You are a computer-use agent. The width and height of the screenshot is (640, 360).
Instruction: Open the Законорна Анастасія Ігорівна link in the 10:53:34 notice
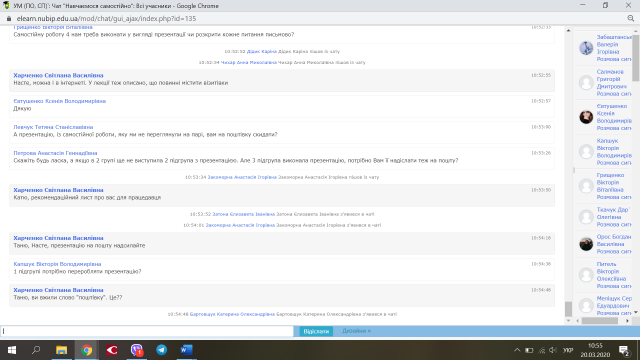point(242,178)
